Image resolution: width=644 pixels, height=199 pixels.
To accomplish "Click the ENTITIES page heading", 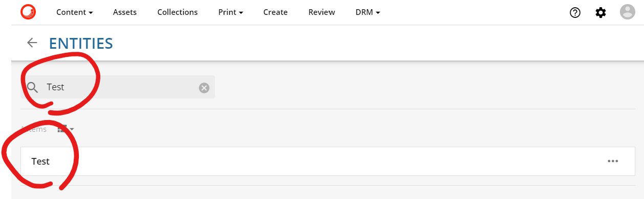I will click(81, 43).
